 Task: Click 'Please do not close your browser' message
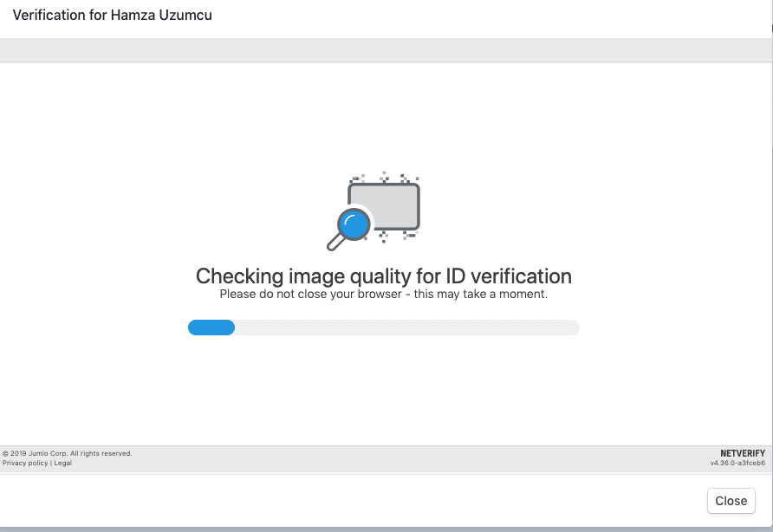[384, 295]
